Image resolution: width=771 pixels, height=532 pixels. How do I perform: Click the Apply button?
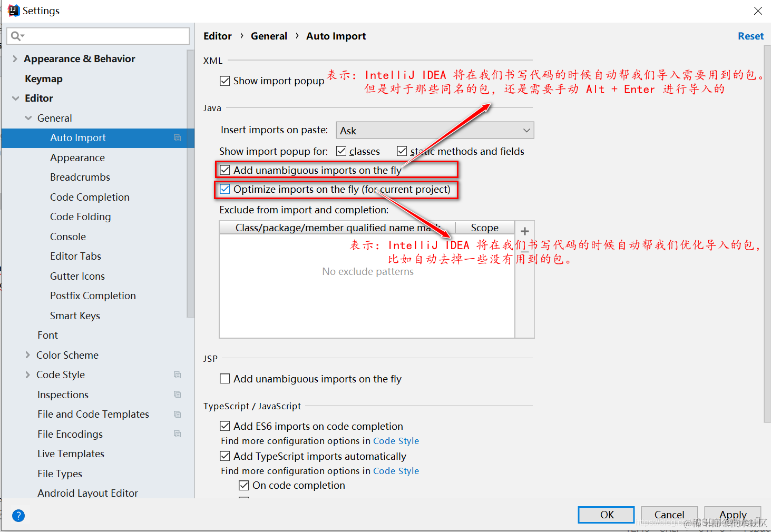coord(733,515)
